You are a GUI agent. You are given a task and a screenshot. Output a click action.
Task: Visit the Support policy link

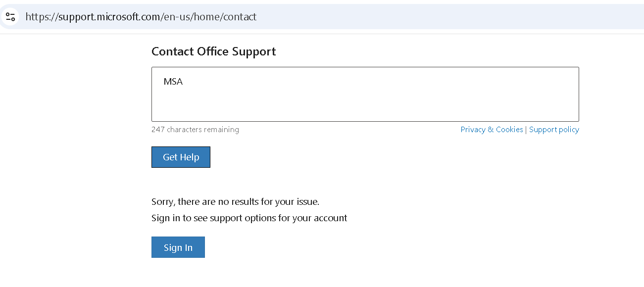tap(554, 130)
